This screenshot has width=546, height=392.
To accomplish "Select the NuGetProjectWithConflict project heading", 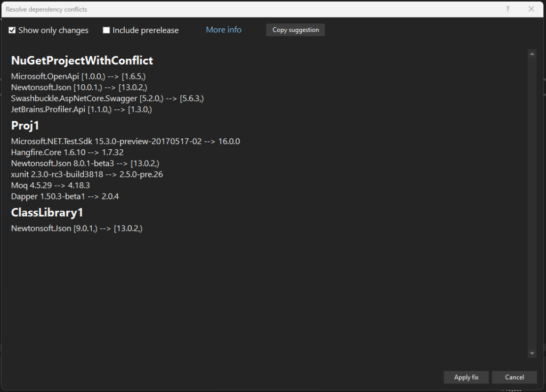I will (x=82, y=60).
